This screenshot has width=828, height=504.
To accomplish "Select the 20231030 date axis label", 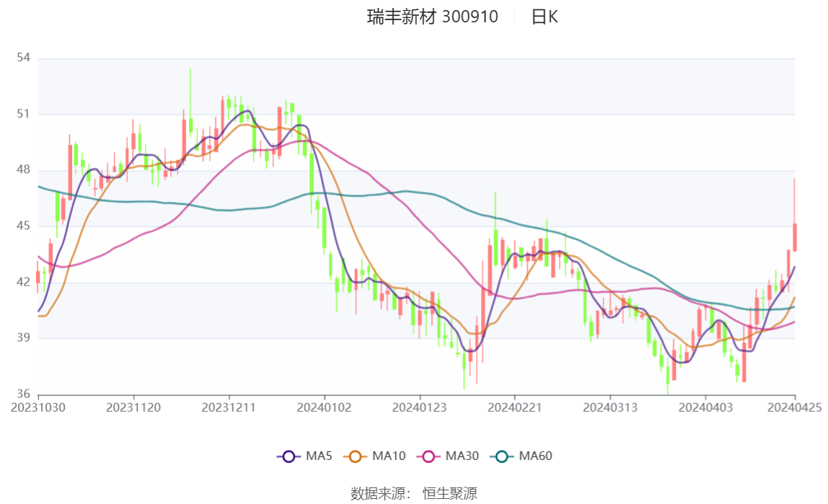I will tap(38, 408).
